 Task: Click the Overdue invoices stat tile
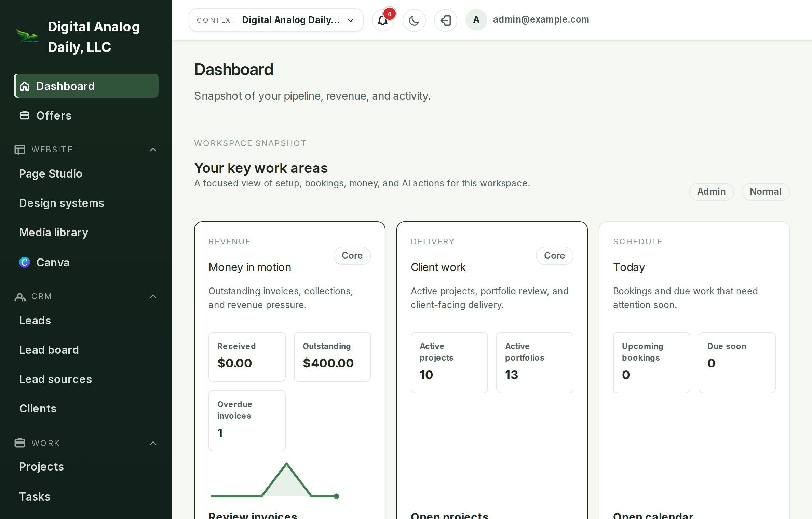247,421
